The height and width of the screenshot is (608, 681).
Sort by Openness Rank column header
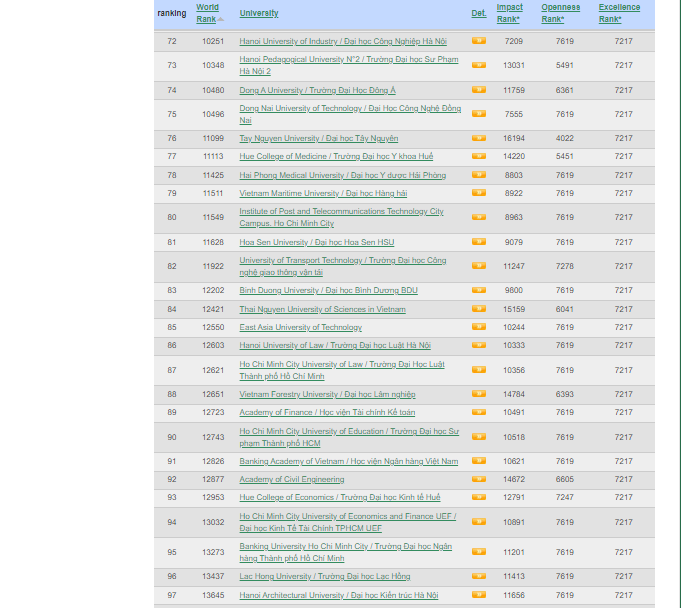click(x=560, y=13)
